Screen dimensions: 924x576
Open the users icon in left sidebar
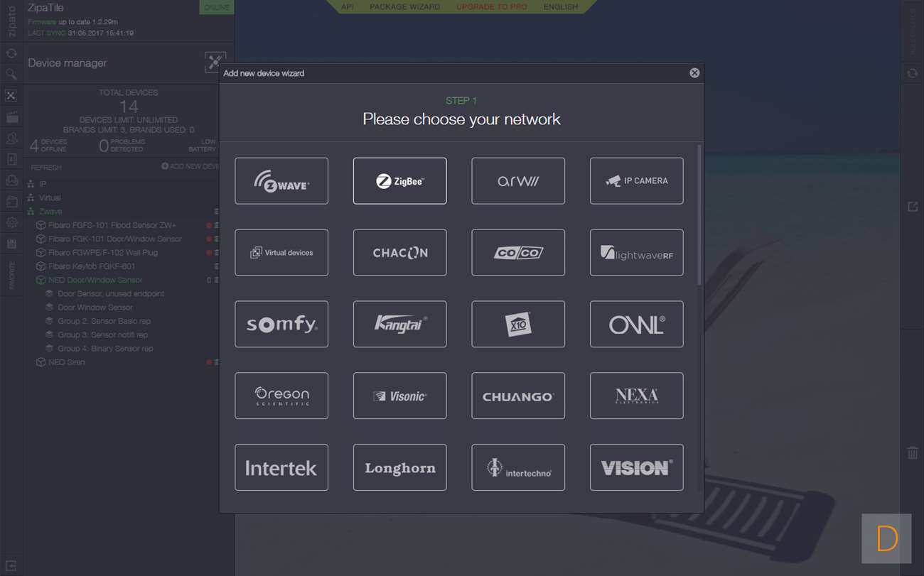point(11,138)
